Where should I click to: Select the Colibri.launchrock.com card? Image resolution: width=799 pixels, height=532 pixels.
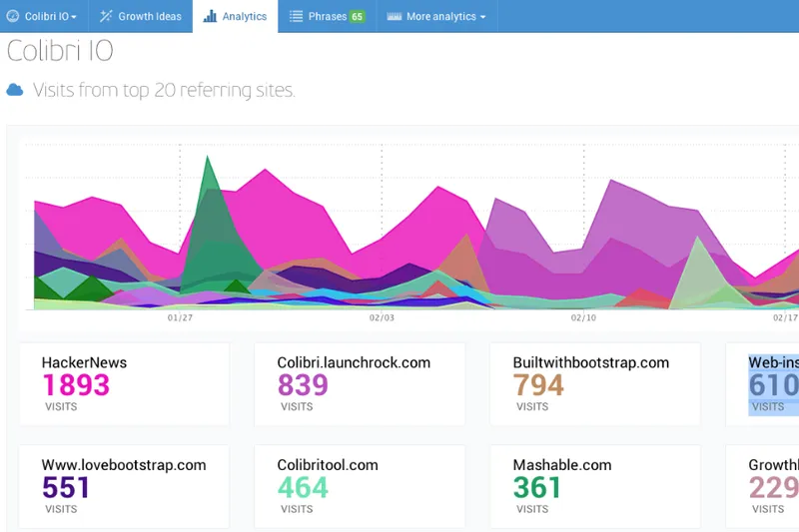360,384
